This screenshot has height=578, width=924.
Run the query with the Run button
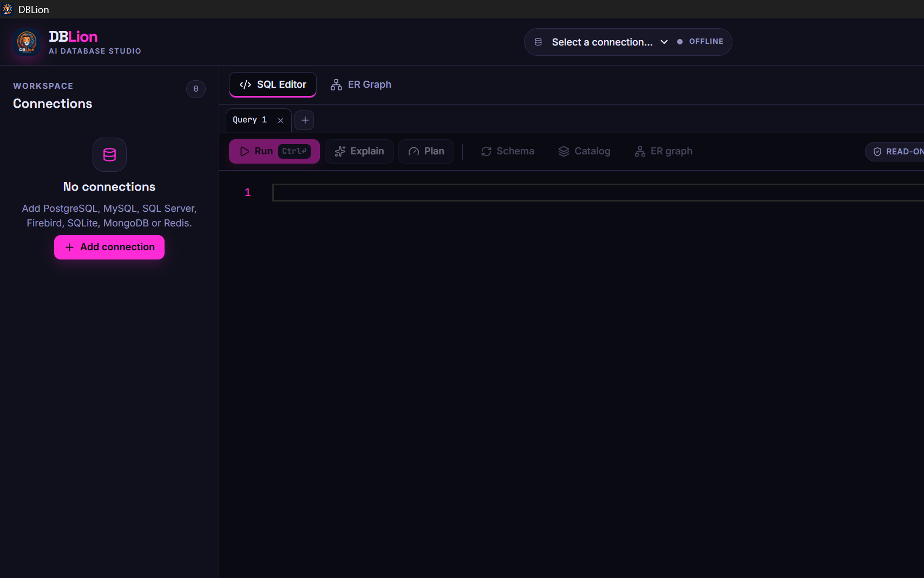tap(274, 152)
